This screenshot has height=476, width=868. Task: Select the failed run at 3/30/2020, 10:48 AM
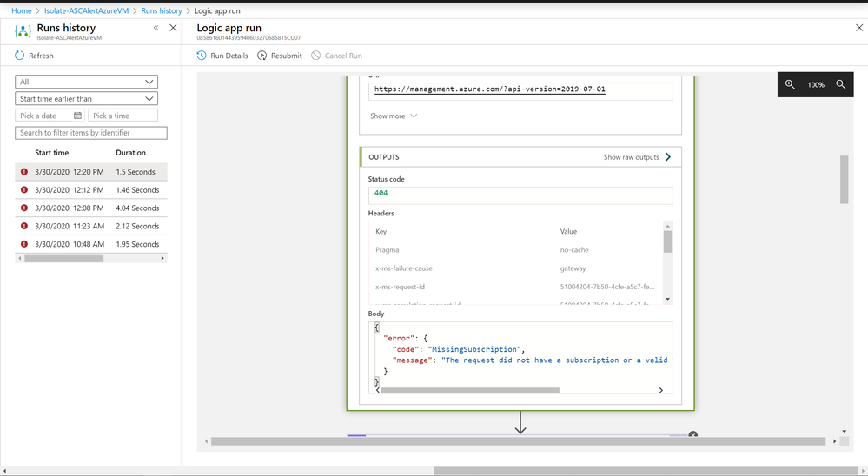tap(90, 244)
